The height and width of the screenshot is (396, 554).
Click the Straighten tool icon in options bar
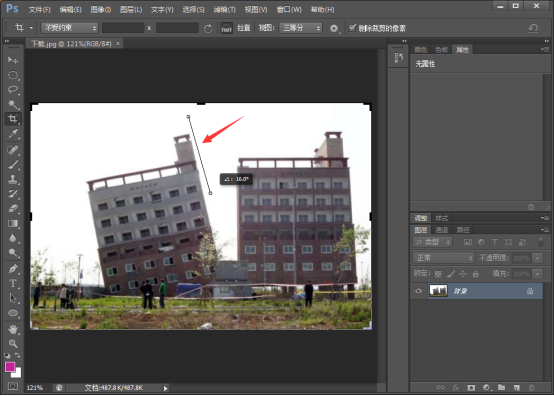coord(226,28)
